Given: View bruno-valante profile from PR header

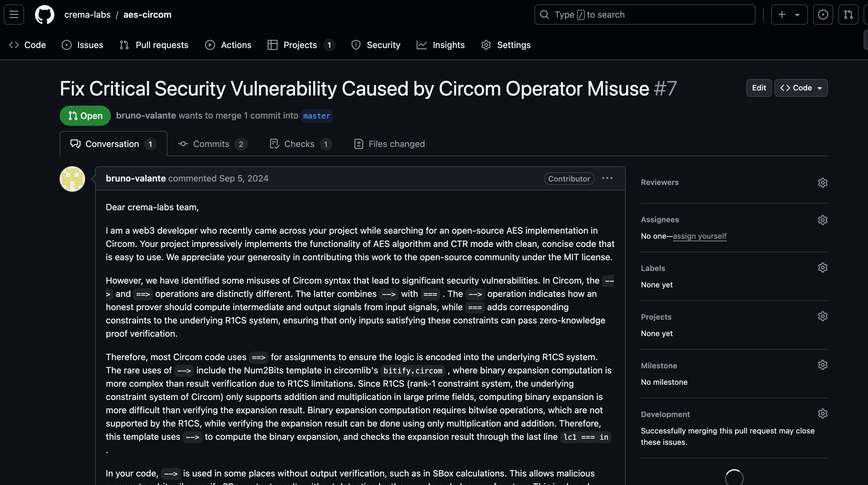Looking at the screenshot, I should [146, 115].
